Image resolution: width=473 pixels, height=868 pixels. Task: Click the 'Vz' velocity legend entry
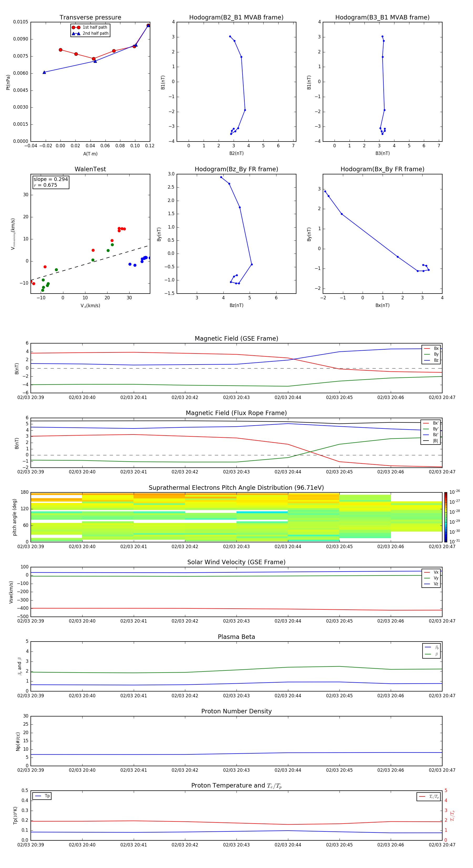tap(431, 584)
